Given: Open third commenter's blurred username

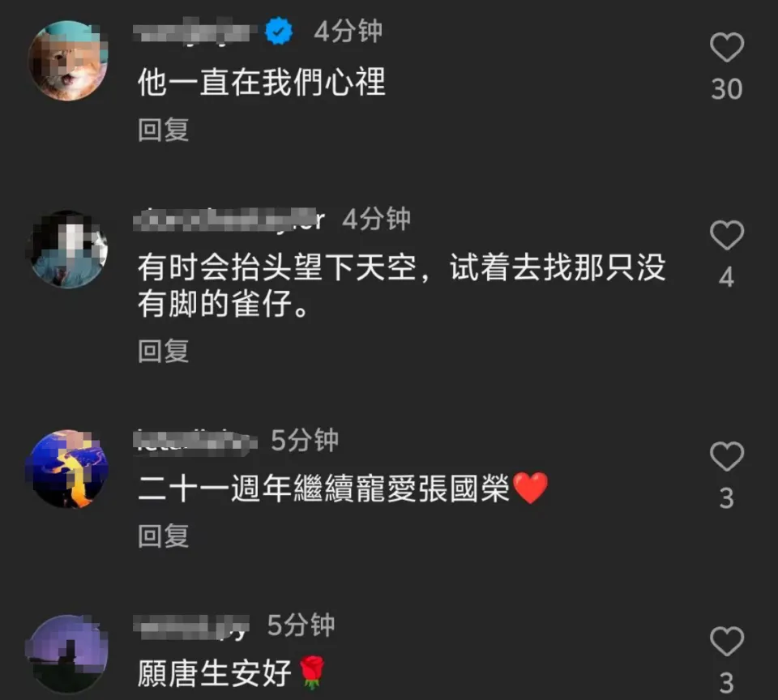Looking at the screenshot, I should click(x=195, y=441).
